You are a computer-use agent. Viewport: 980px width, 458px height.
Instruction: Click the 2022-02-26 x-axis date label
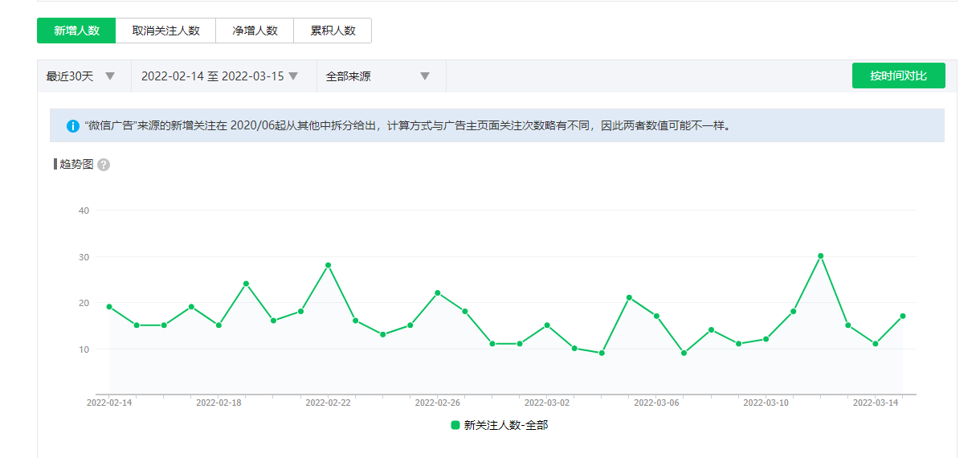tap(438, 403)
